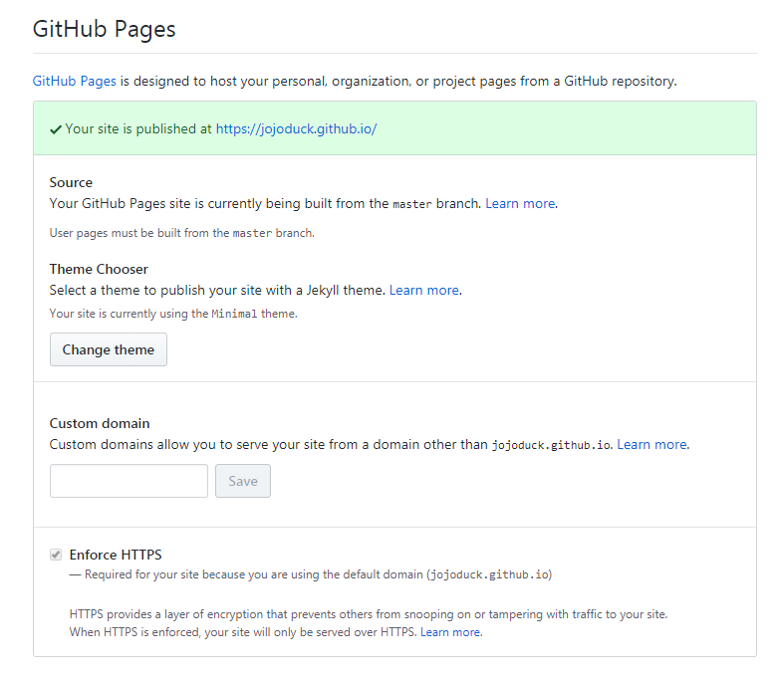Click the Theme Chooser heading

coord(99,269)
